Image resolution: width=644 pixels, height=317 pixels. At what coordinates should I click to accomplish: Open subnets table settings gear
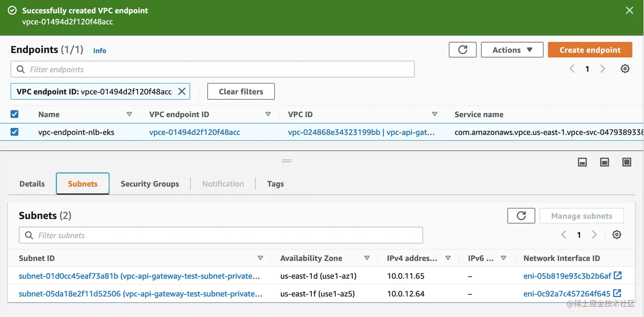pos(616,235)
